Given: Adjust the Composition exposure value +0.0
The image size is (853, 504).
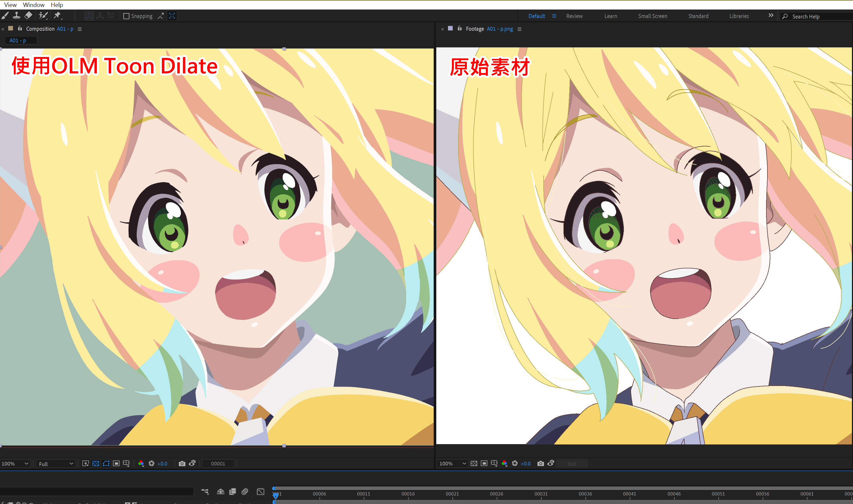Looking at the screenshot, I should click(x=162, y=463).
